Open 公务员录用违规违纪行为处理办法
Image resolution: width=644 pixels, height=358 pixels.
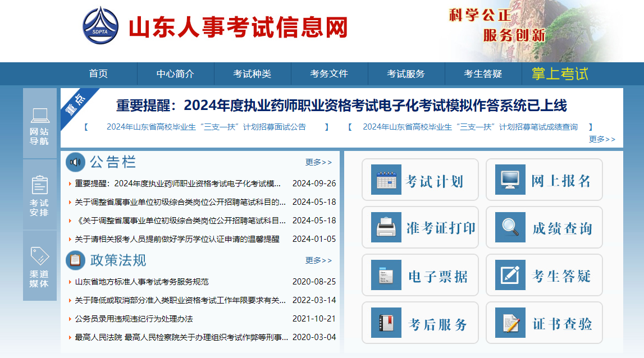(134, 319)
